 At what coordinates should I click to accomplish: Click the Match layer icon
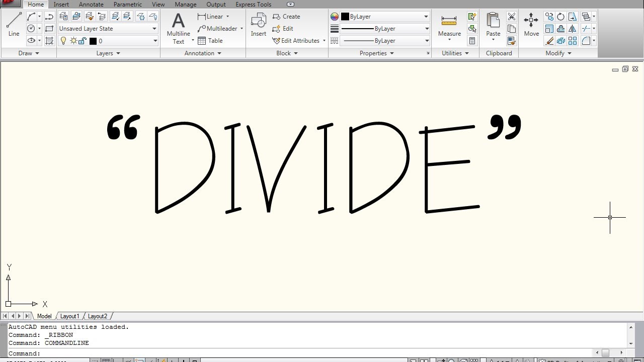[90, 17]
